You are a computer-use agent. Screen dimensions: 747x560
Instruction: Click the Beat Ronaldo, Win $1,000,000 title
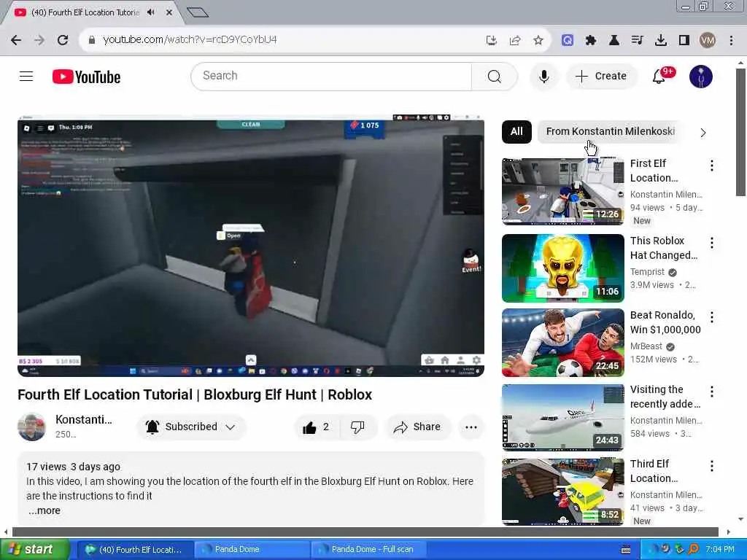(x=665, y=322)
